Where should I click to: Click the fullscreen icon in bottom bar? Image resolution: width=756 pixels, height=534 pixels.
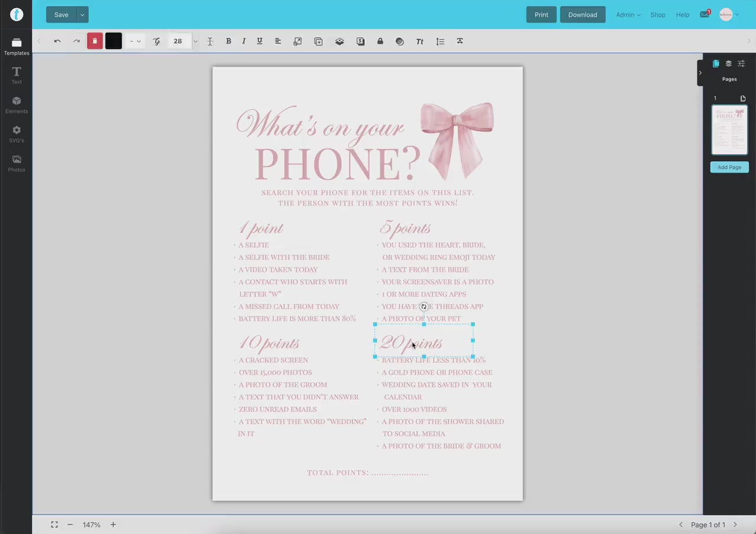pyautogui.click(x=54, y=525)
